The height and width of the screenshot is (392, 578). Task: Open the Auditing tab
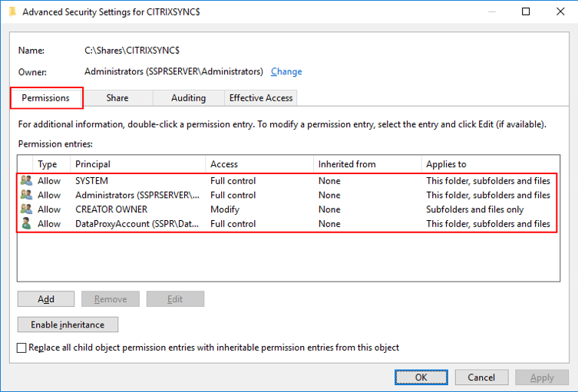click(188, 98)
